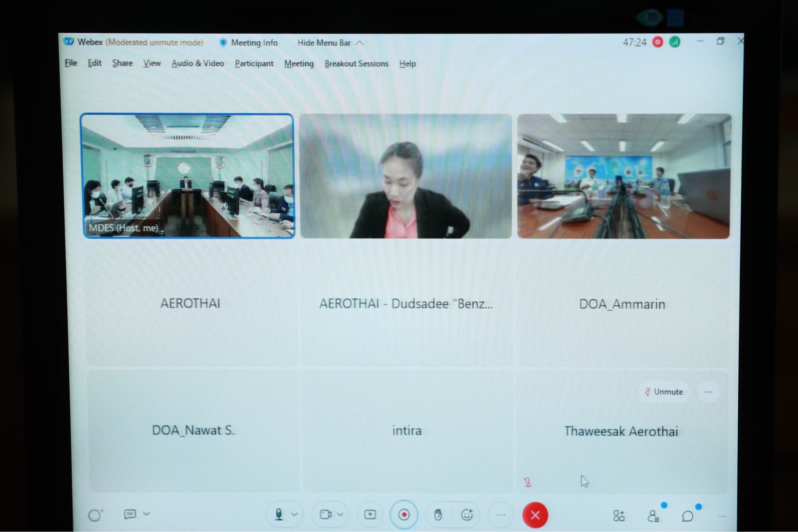The height and width of the screenshot is (532, 798).
Task: Click the record meeting button
Action: tap(404, 515)
